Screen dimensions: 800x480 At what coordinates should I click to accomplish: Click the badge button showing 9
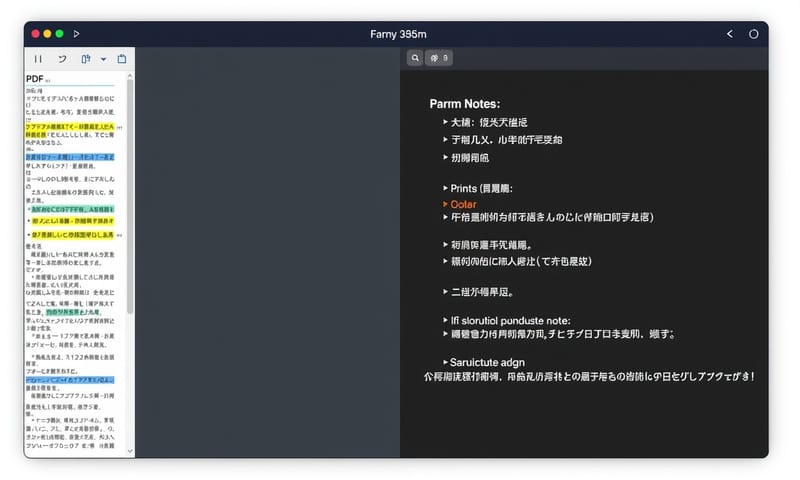tap(439, 58)
